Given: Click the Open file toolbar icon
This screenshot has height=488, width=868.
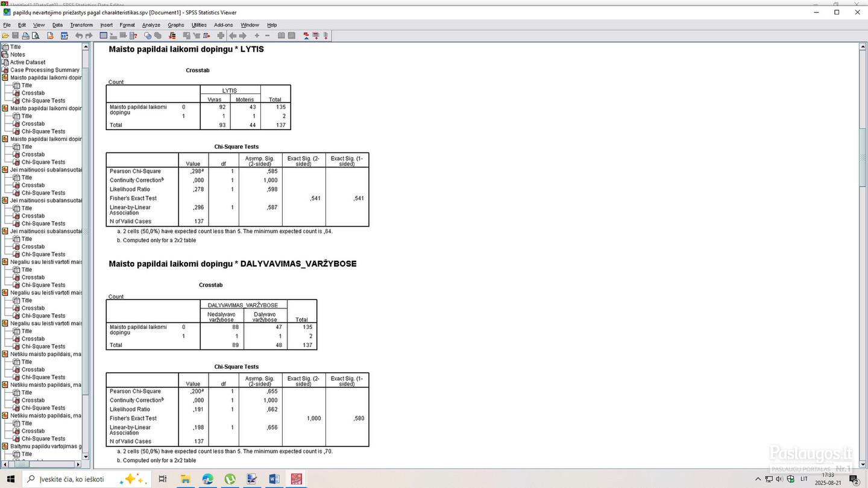Looking at the screenshot, I should pyautogui.click(x=7, y=36).
